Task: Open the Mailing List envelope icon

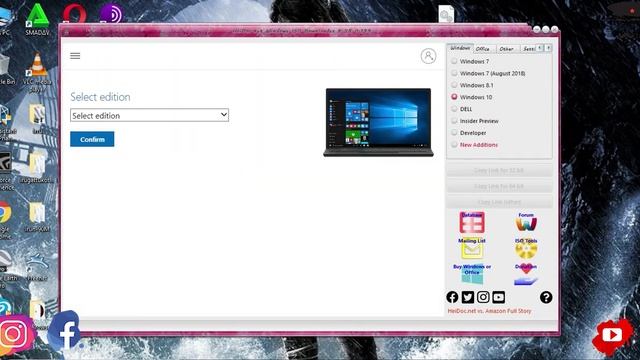Action: (x=472, y=249)
